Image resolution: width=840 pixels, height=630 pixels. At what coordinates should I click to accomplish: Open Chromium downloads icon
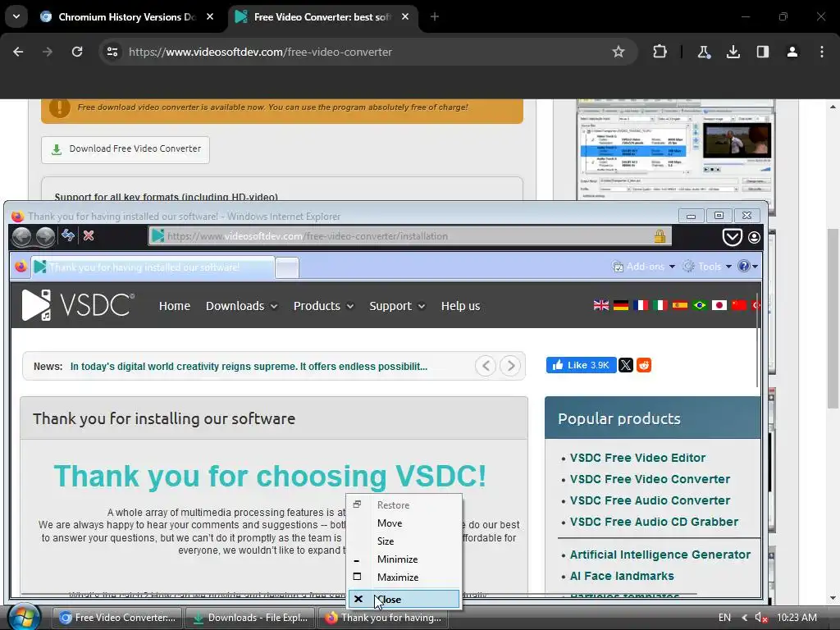(x=733, y=52)
